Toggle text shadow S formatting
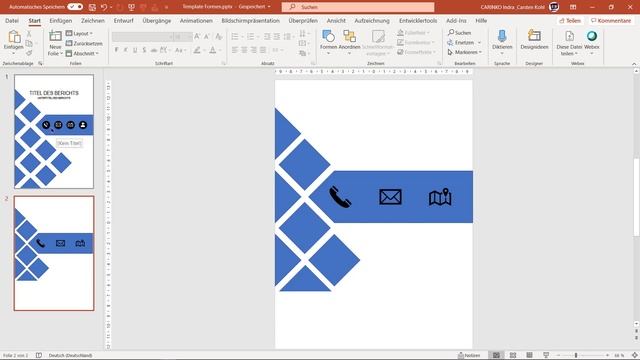640x360 pixels. coord(144,50)
